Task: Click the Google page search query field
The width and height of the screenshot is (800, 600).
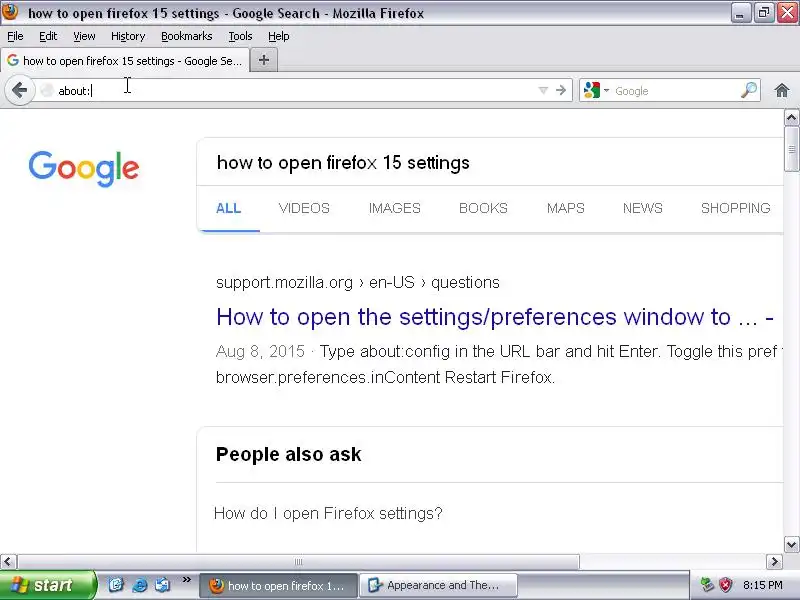Action: click(x=490, y=163)
